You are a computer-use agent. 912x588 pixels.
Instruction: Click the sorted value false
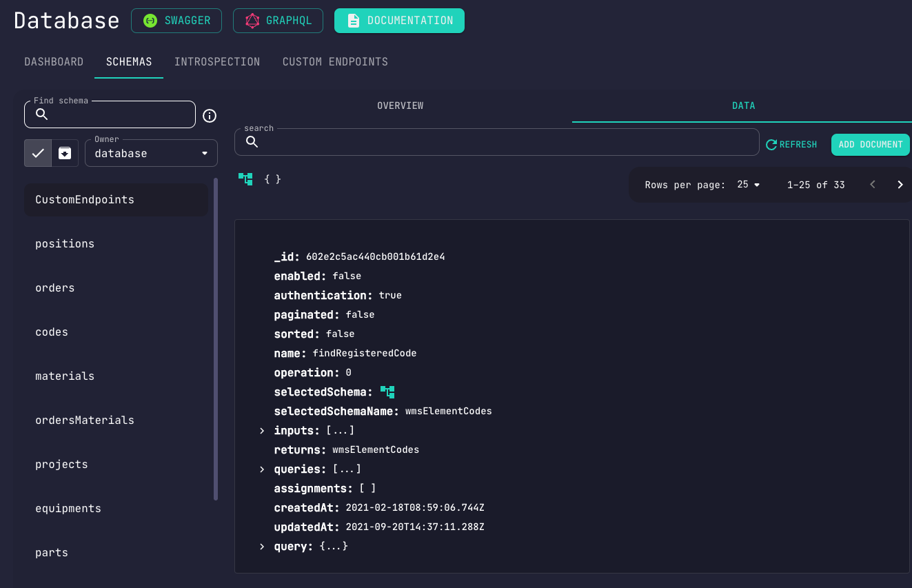point(341,334)
